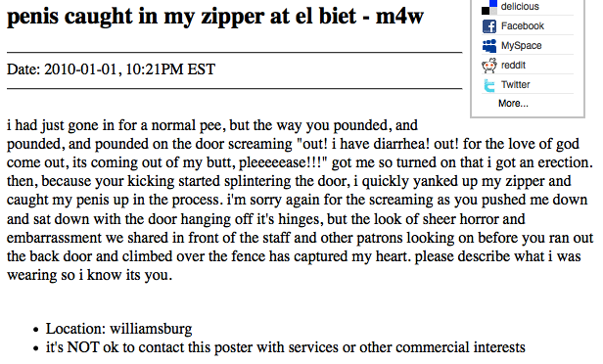Share post via Facebook text link
The image size is (603, 364).
[x=523, y=26]
